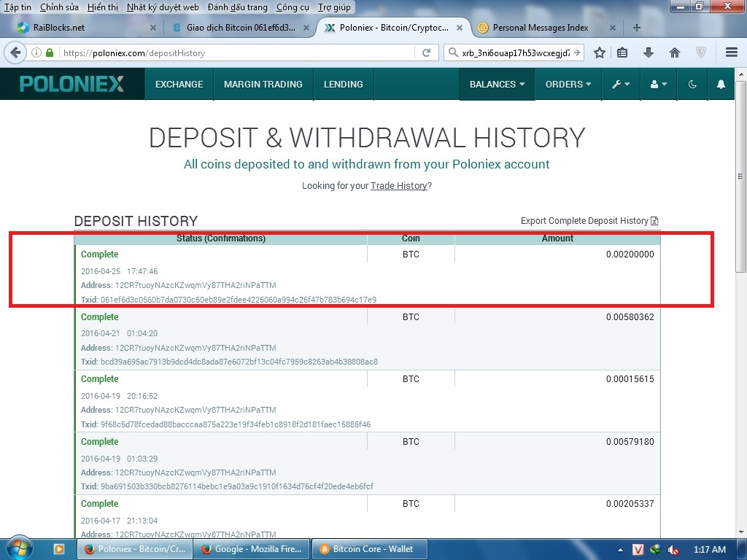Close the RaiBlocks.net tab
Image resolution: width=747 pixels, height=560 pixels.
153,28
